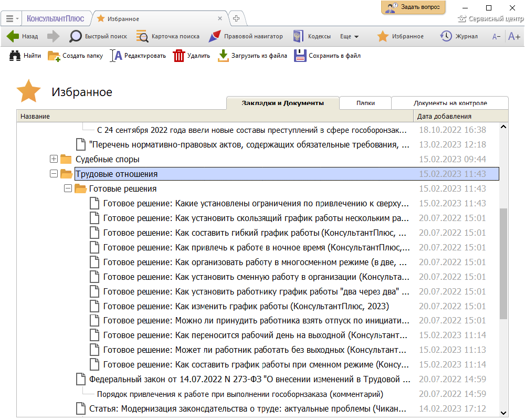Switch to Закладки и Документы tab
This screenshot has height=420, width=525.
click(x=282, y=103)
